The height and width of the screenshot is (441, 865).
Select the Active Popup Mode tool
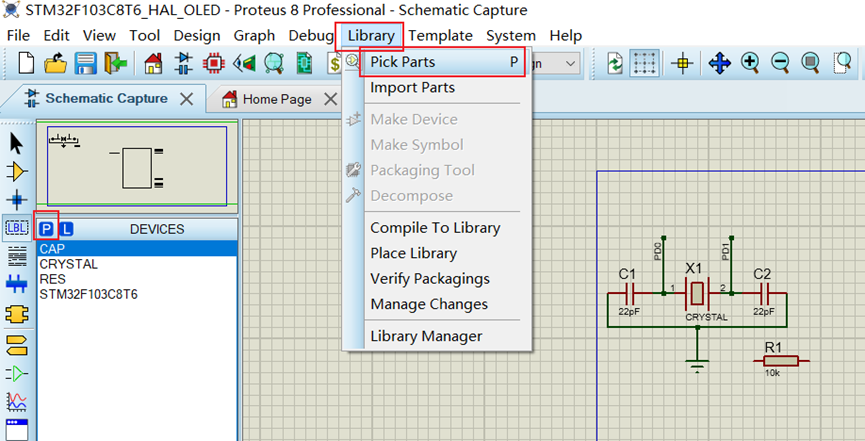click(x=17, y=429)
